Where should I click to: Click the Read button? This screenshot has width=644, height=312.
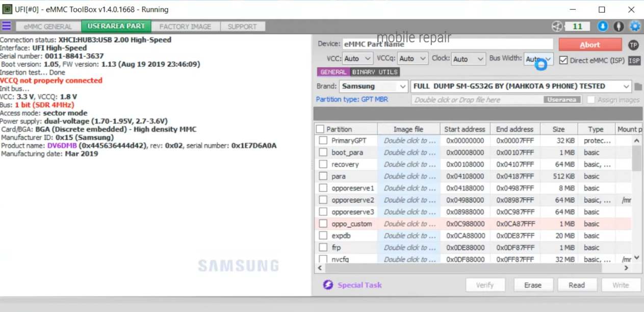(x=577, y=285)
